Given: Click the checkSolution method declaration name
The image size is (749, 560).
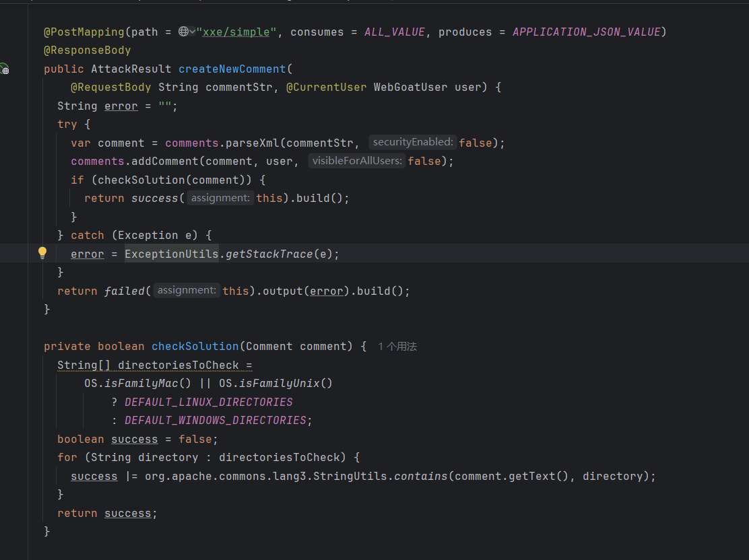Looking at the screenshot, I should [x=195, y=346].
